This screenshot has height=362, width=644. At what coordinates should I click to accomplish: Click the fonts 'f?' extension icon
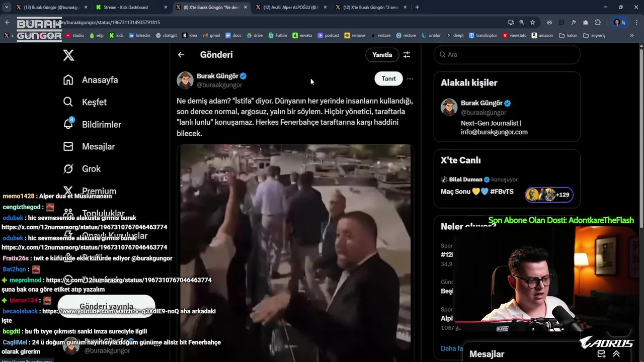pyautogui.click(x=574, y=22)
